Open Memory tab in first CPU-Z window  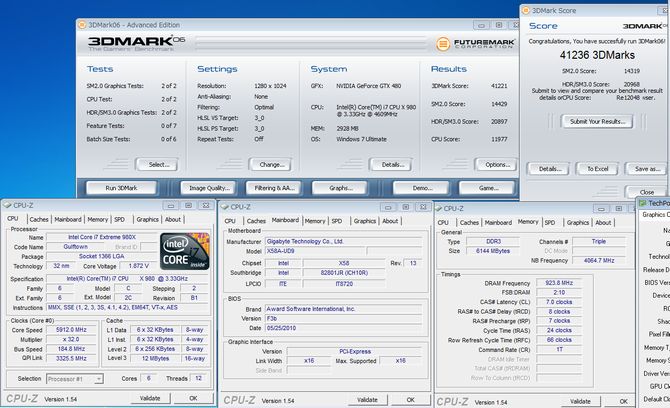point(97,219)
